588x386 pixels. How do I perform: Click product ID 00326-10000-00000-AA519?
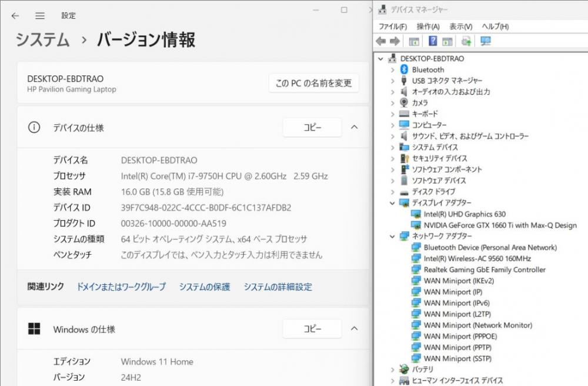point(173,223)
